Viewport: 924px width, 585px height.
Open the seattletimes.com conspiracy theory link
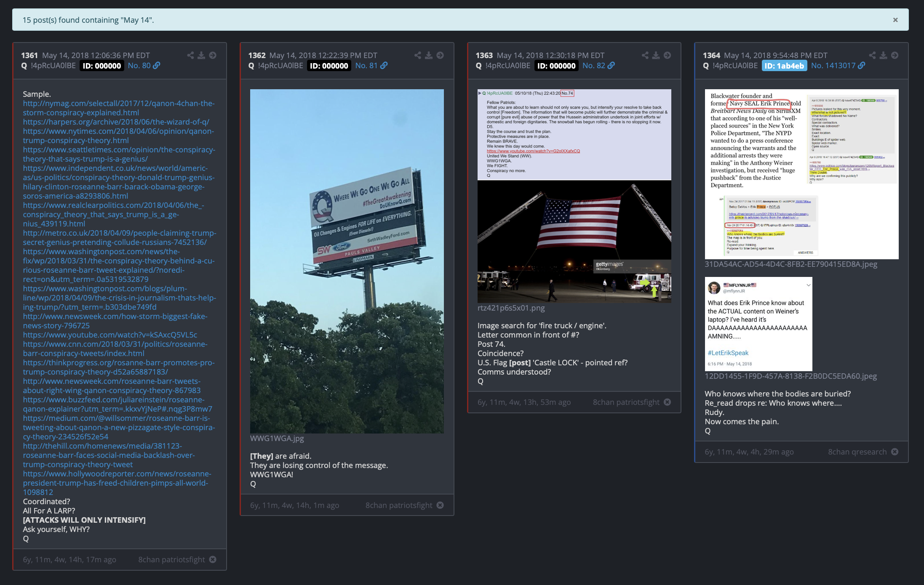point(119,154)
